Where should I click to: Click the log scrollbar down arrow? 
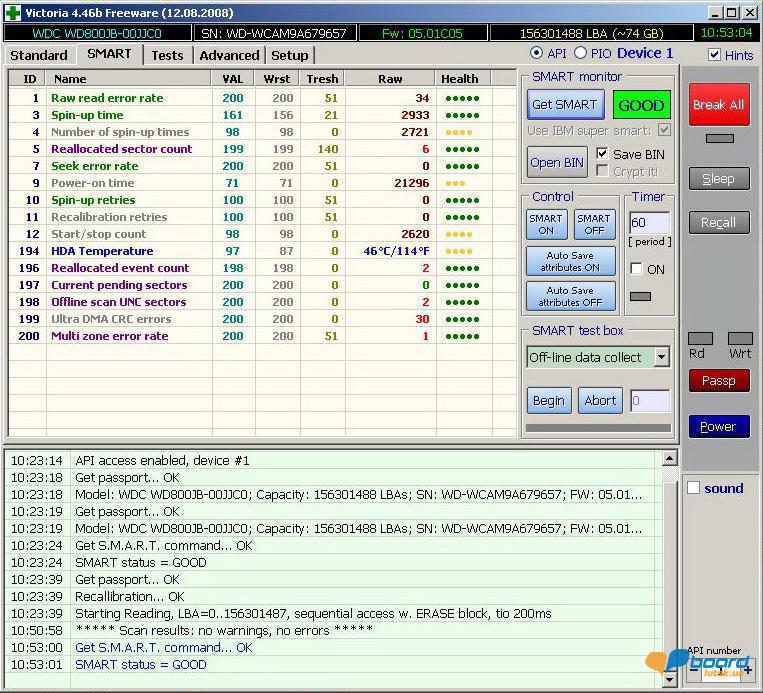(x=669, y=678)
